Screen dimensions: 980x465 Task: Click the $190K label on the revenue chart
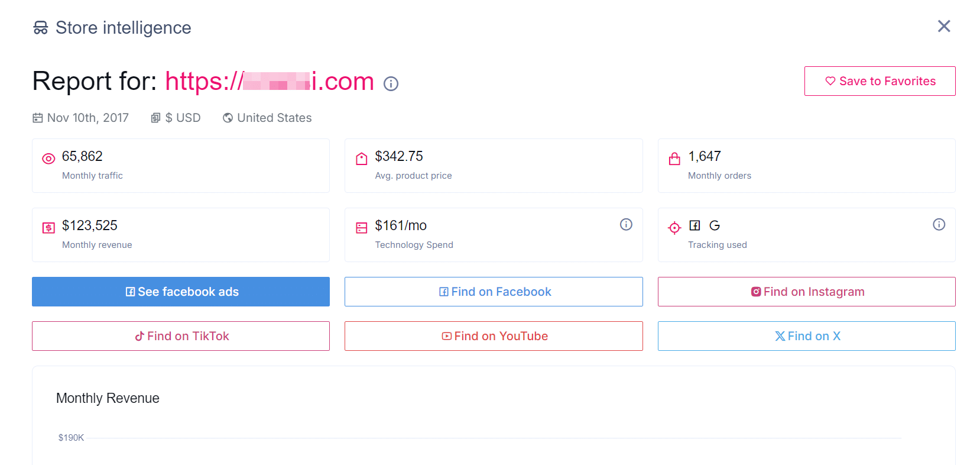pyautogui.click(x=70, y=438)
